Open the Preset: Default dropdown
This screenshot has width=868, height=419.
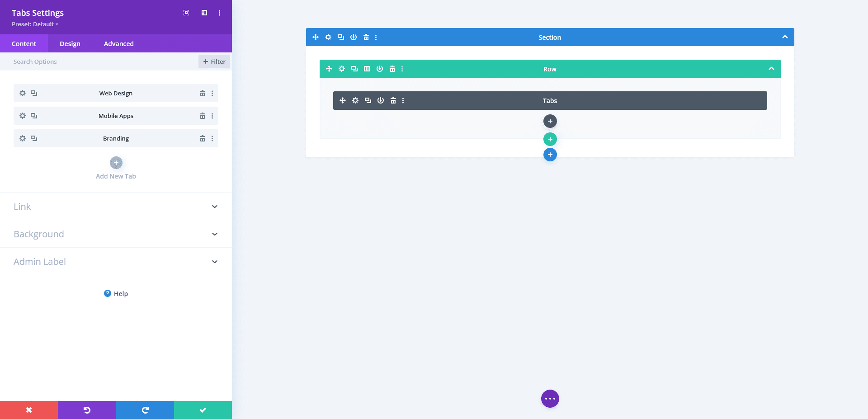(35, 24)
